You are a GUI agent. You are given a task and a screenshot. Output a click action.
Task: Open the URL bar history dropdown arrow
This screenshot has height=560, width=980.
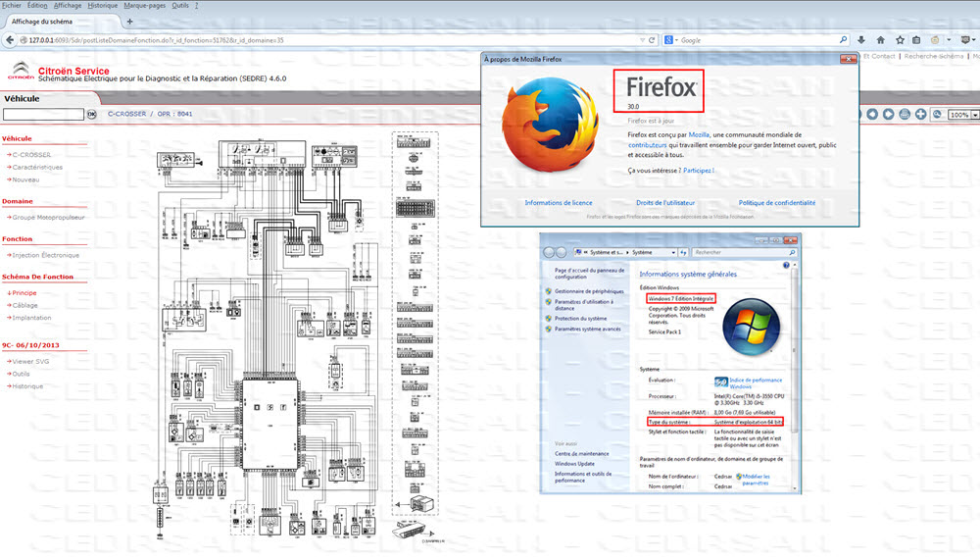pyautogui.click(x=642, y=40)
